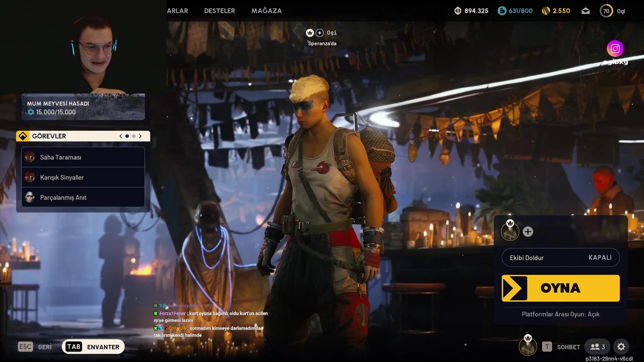
Task: Click the Görevler panel header icon
Action: pyautogui.click(x=23, y=136)
